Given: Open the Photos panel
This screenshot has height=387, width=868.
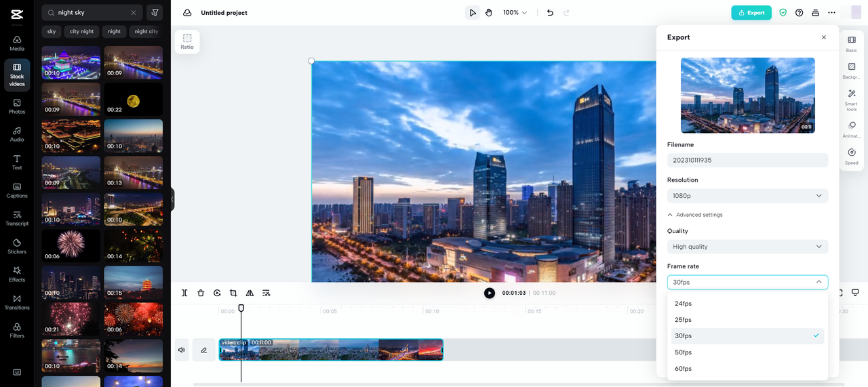Looking at the screenshot, I should [x=17, y=106].
